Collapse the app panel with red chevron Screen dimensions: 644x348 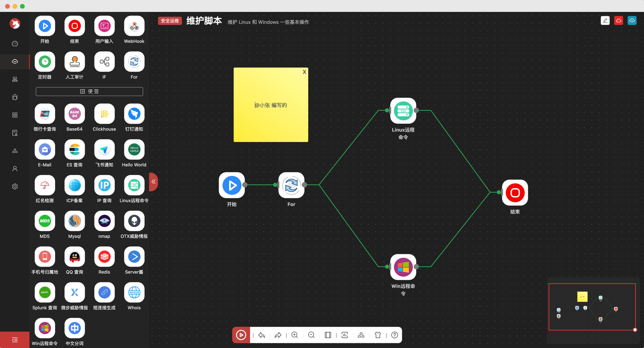[154, 182]
